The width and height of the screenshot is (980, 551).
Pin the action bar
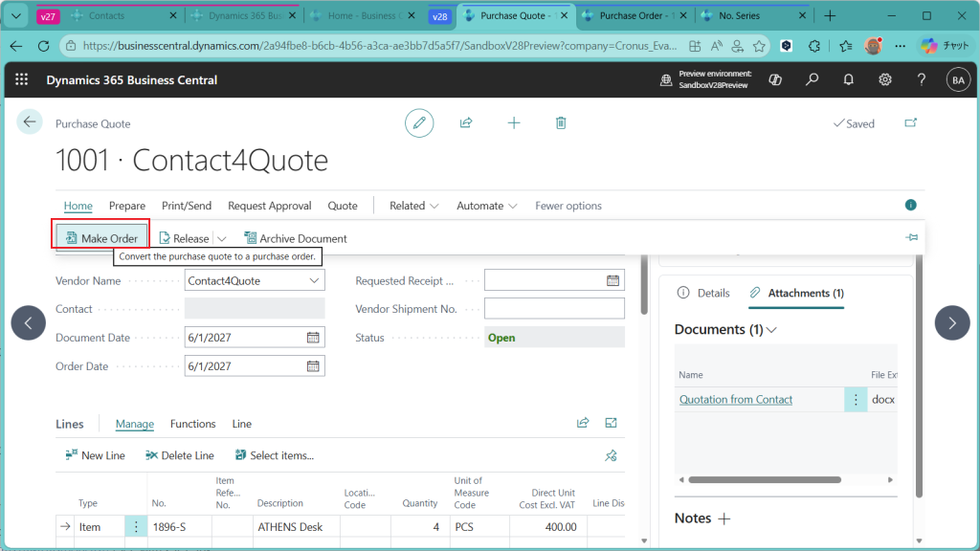(911, 238)
